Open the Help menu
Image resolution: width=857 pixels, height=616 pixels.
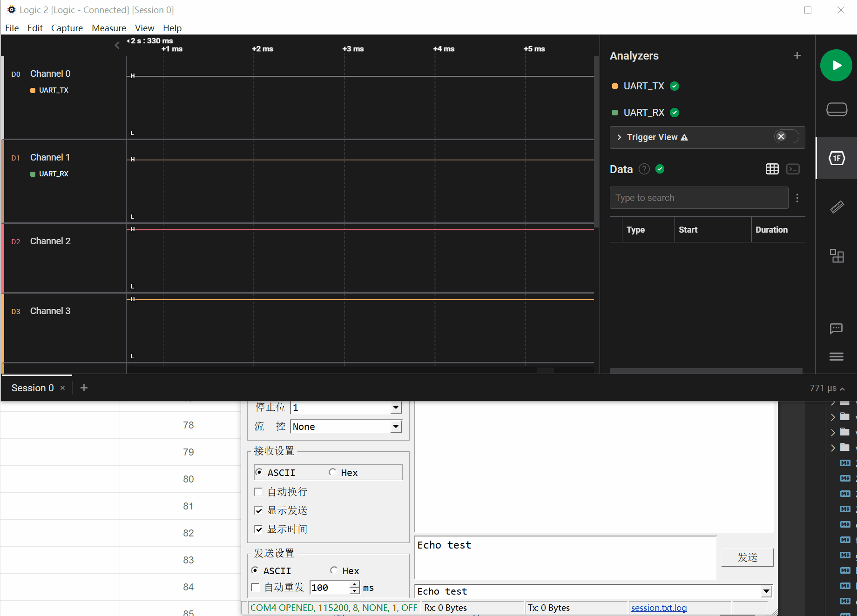click(x=172, y=28)
